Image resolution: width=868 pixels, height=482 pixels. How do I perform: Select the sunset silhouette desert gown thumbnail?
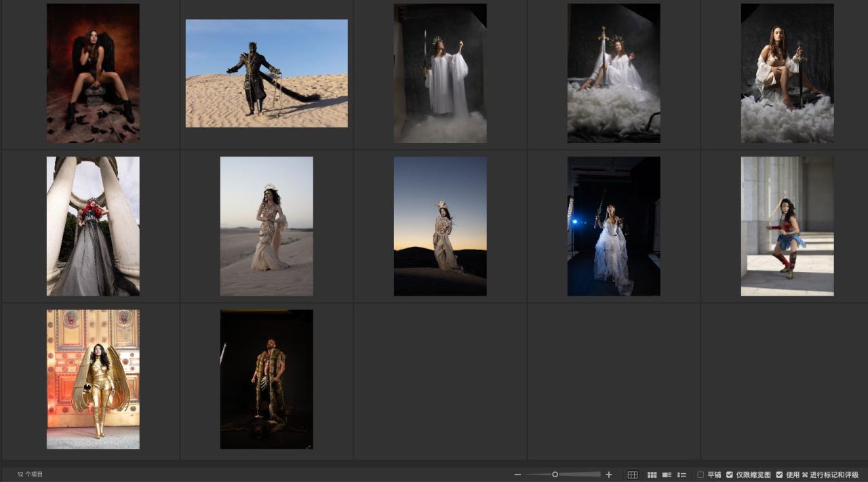click(x=440, y=226)
